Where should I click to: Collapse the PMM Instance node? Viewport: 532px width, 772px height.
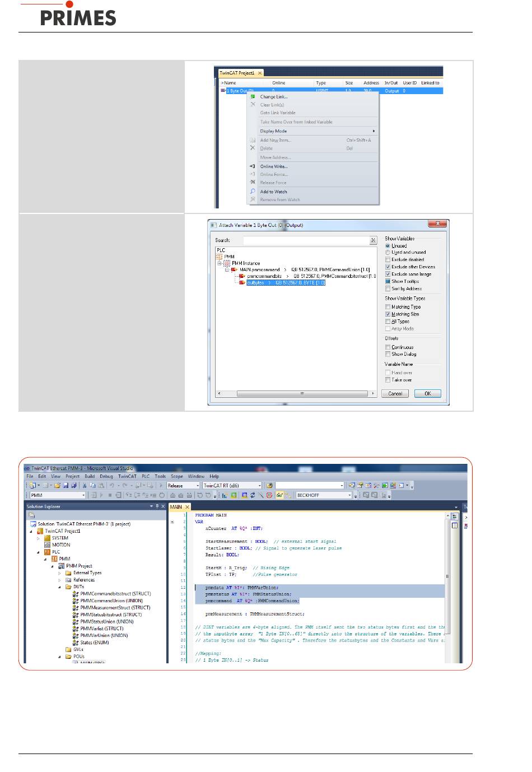(x=220, y=263)
